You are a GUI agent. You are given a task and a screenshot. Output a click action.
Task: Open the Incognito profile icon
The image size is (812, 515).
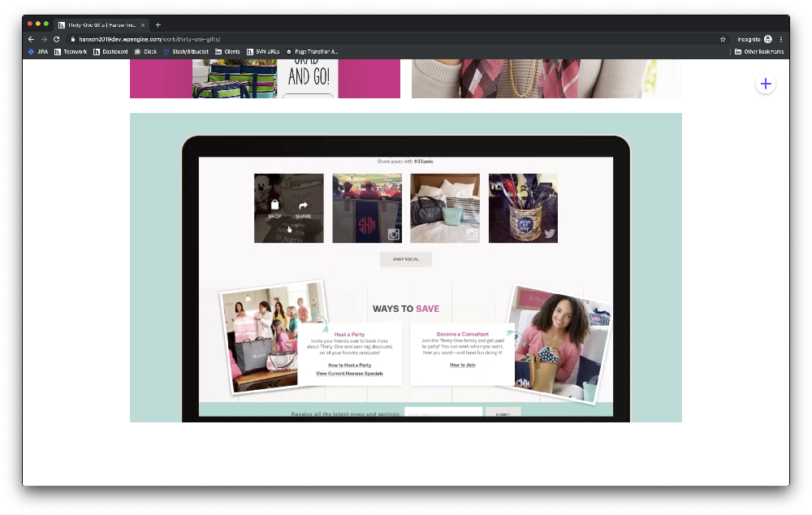coord(768,39)
